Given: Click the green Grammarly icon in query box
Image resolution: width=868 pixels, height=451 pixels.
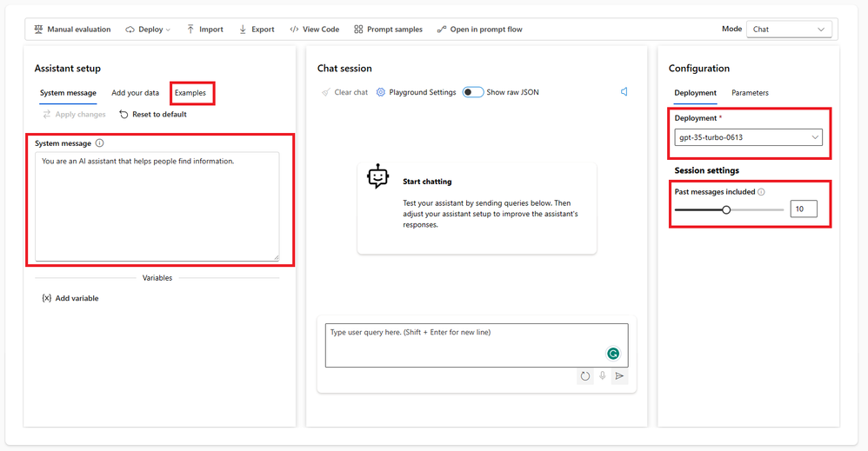Looking at the screenshot, I should [613, 353].
